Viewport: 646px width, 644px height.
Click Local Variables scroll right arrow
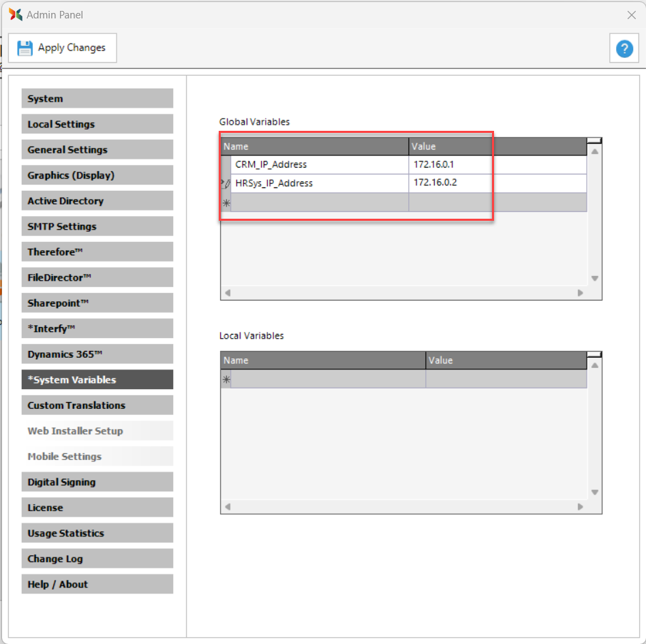point(581,507)
